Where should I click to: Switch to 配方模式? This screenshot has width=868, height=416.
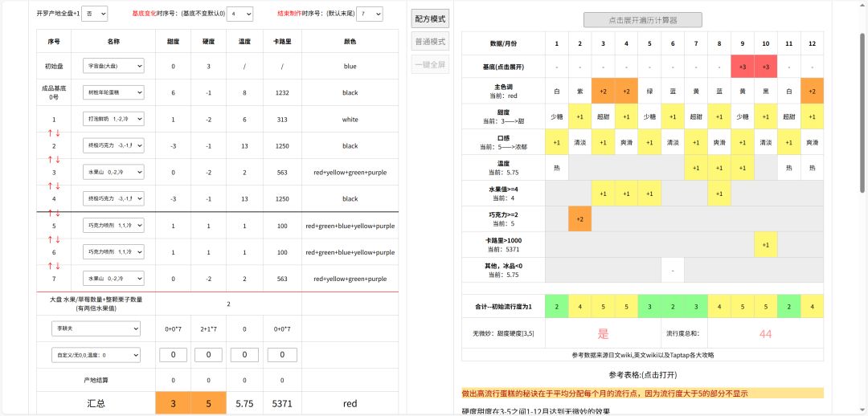click(430, 19)
